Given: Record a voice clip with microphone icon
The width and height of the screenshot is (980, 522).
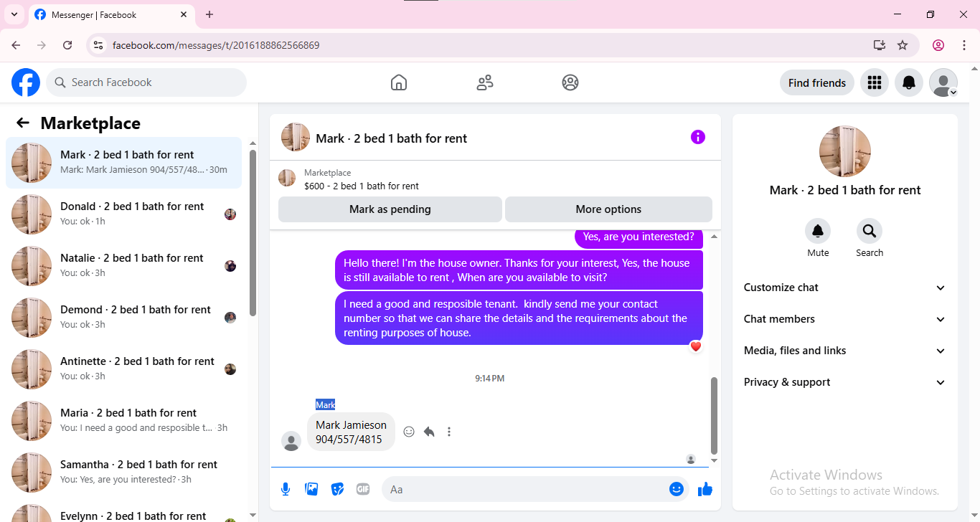Looking at the screenshot, I should (286, 489).
